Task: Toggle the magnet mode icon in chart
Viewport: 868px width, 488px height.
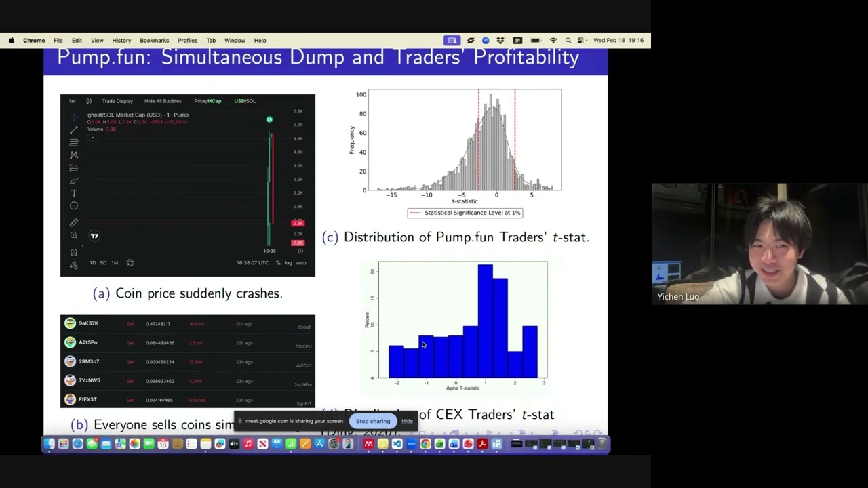Action: [74, 252]
